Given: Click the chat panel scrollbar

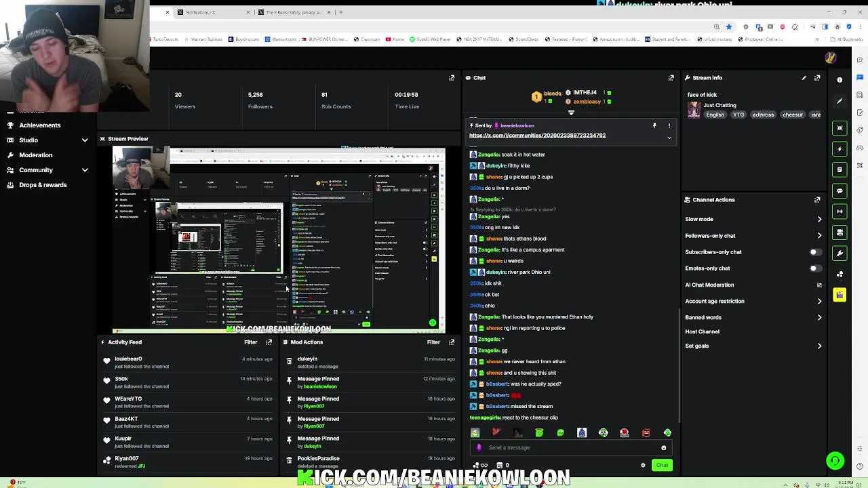Looking at the screenshot, I should click(x=679, y=366).
